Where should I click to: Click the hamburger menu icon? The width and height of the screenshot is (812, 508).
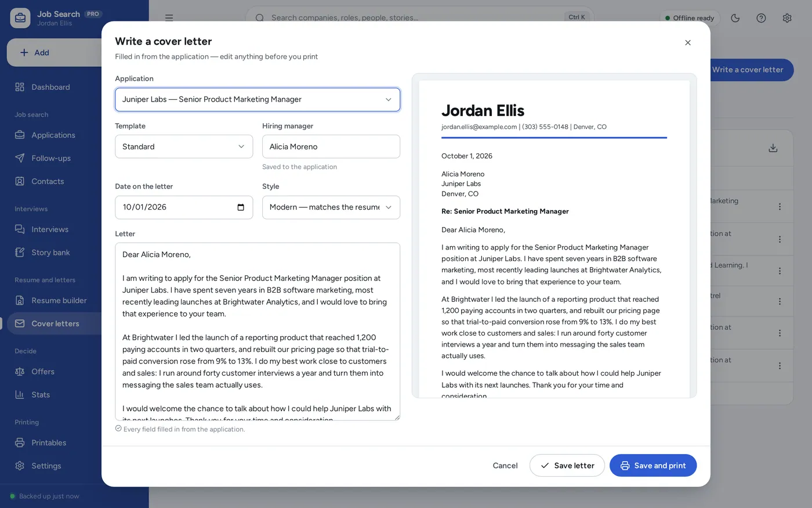click(169, 18)
